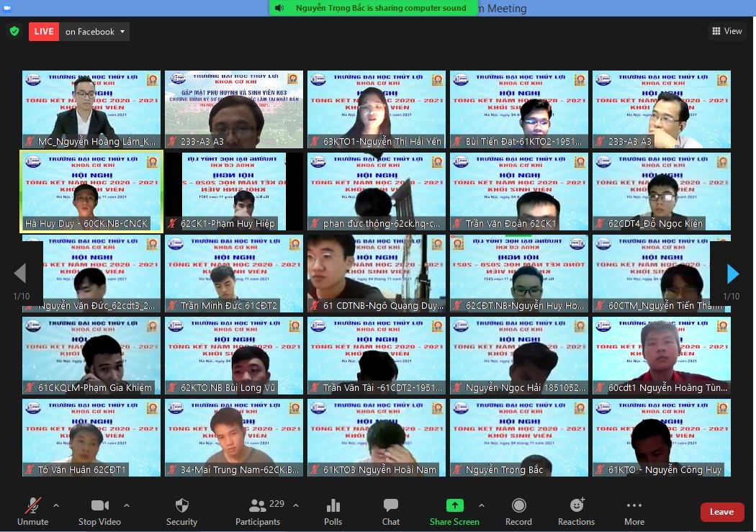Change layout with View button
Viewport: 756px width, 532px height.
727,31
